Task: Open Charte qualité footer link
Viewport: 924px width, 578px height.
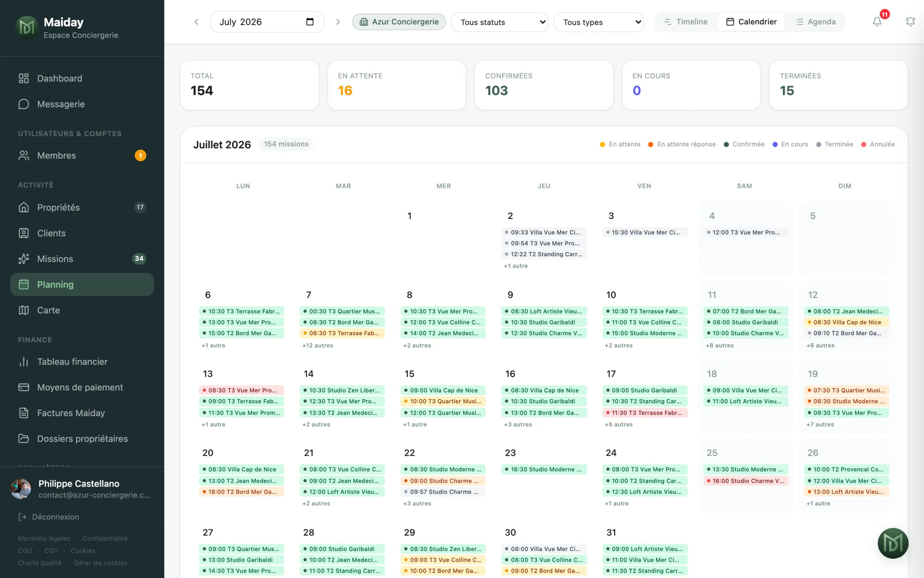Action: pos(40,563)
